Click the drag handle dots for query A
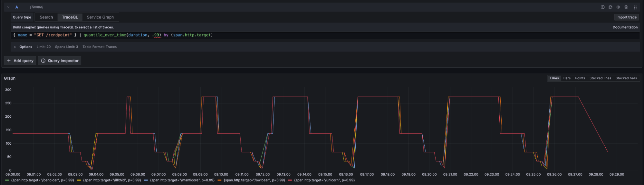The width and height of the screenshot is (644, 185). click(x=635, y=7)
